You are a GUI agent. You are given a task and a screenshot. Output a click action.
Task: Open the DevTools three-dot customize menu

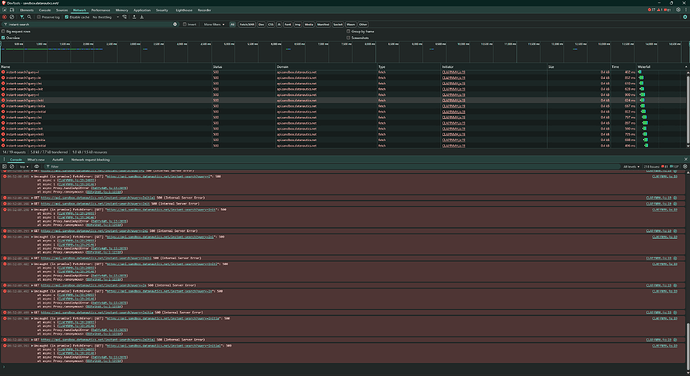coord(685,10)
